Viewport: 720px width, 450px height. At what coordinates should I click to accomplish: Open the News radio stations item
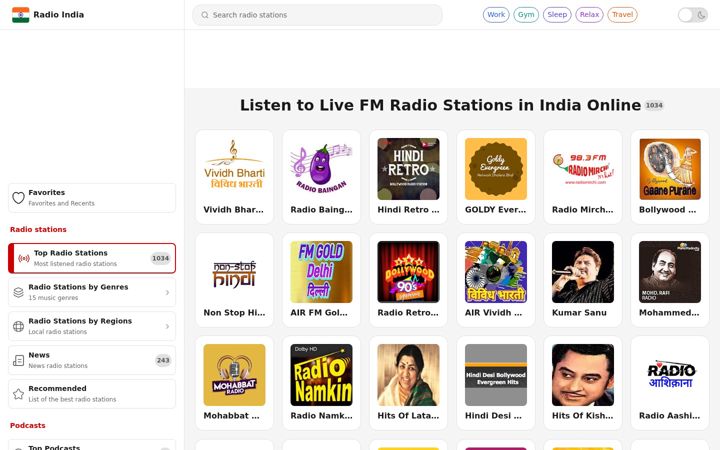coord(92,360)
